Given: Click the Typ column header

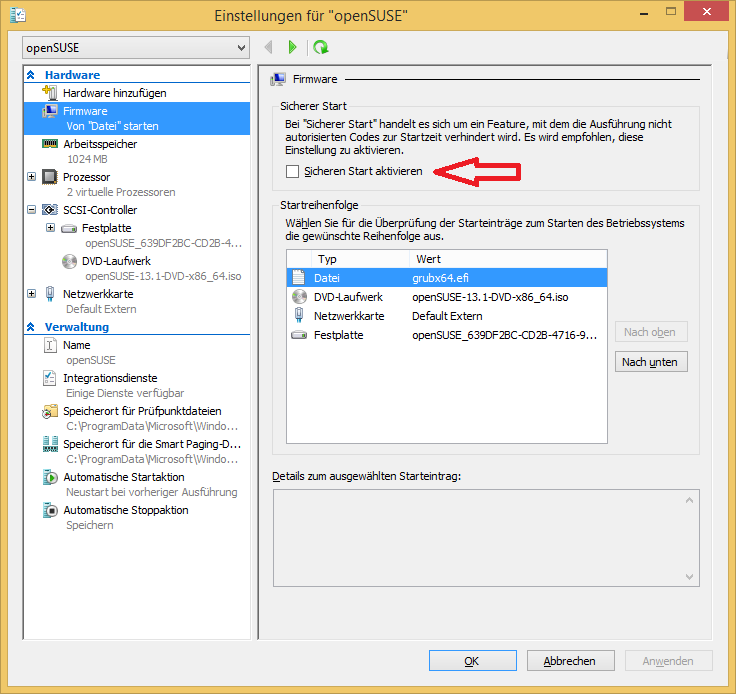Looking at the screenshot, I should tap(360, 259).
